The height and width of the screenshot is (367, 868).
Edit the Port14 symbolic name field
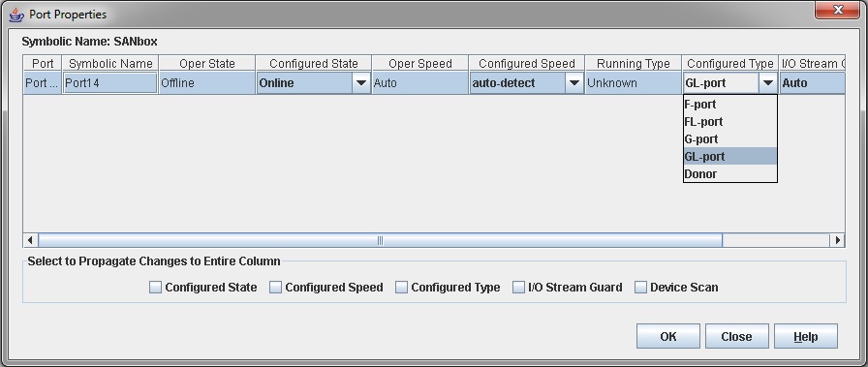coord(110,83)
